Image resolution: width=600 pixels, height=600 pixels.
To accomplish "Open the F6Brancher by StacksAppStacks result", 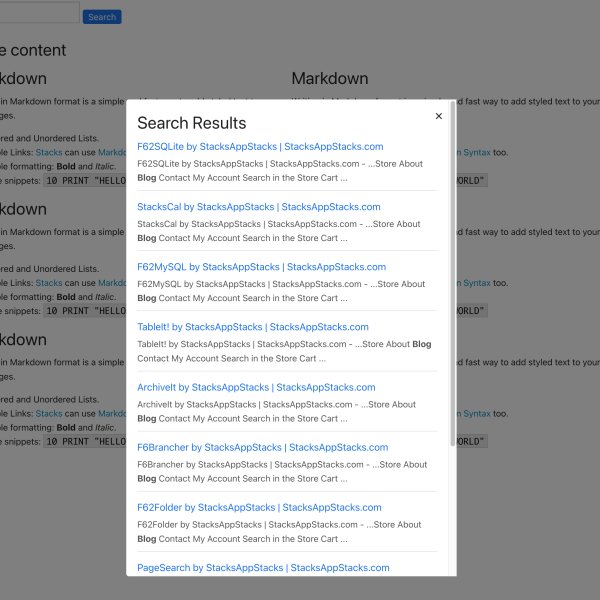I will click(262, 447).
